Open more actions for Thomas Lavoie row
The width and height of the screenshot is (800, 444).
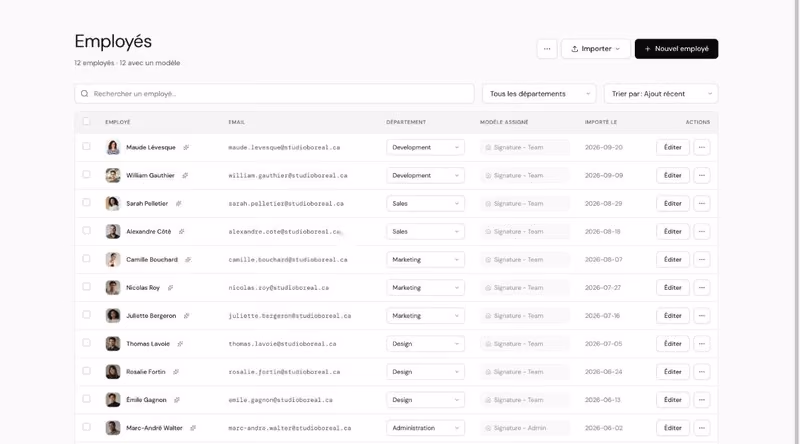coord(702,344)
